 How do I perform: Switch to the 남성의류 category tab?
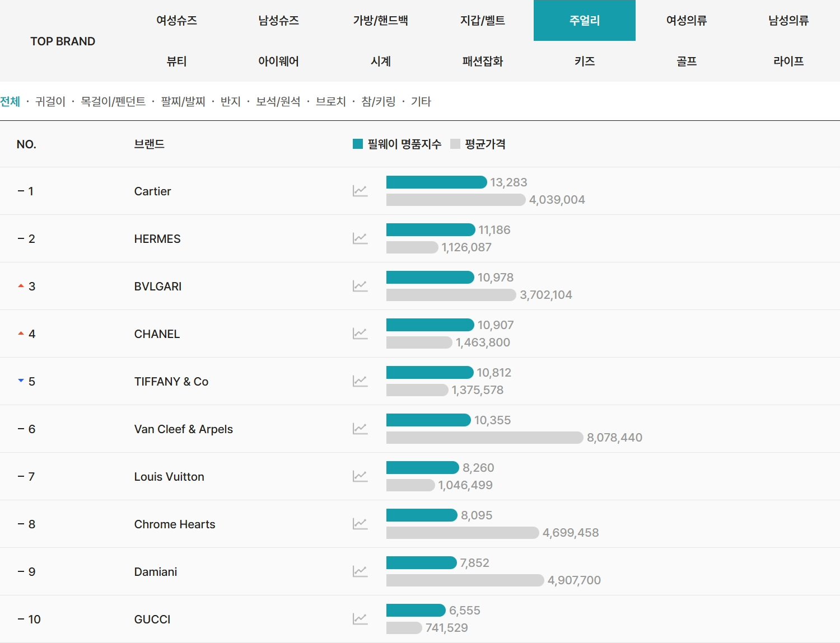788,21
